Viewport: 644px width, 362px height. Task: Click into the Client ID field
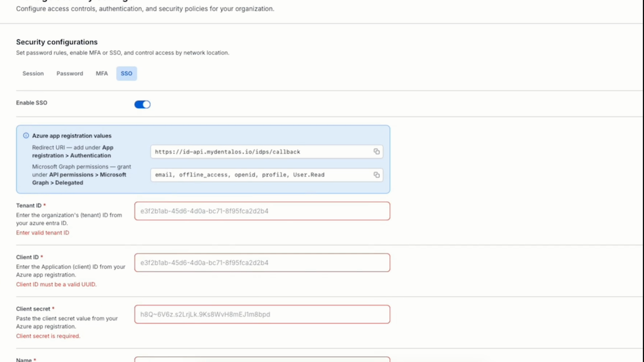[262, 263]
